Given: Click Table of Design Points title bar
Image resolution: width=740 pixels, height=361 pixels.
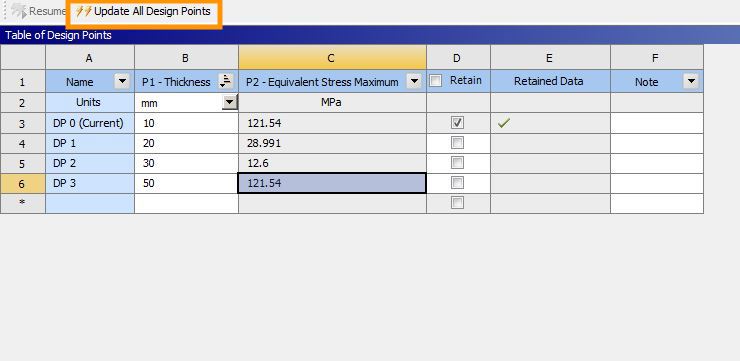Looking at the screenshot, I should [370, 35].
